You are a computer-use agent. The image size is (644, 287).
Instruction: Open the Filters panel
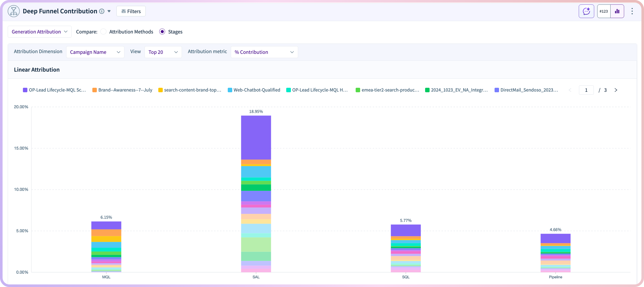coord(131,11)
